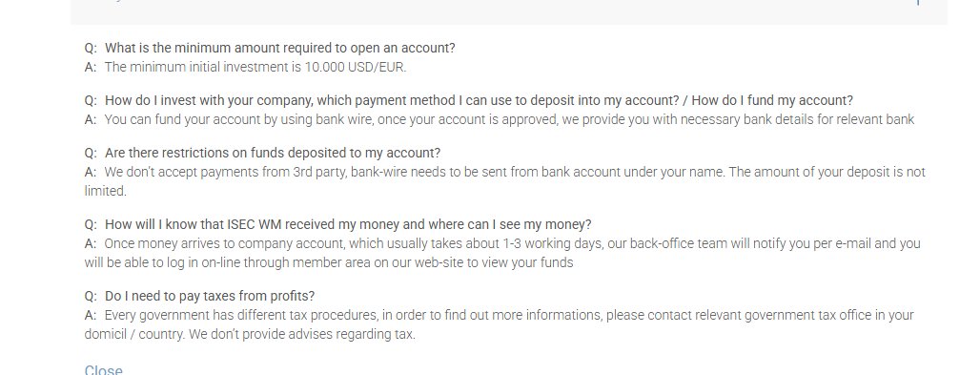Image resolution: width=980 pixels, height=375 pixels.
Task: Click the bank wire funding answer text
Action: (x=509, y=119)
